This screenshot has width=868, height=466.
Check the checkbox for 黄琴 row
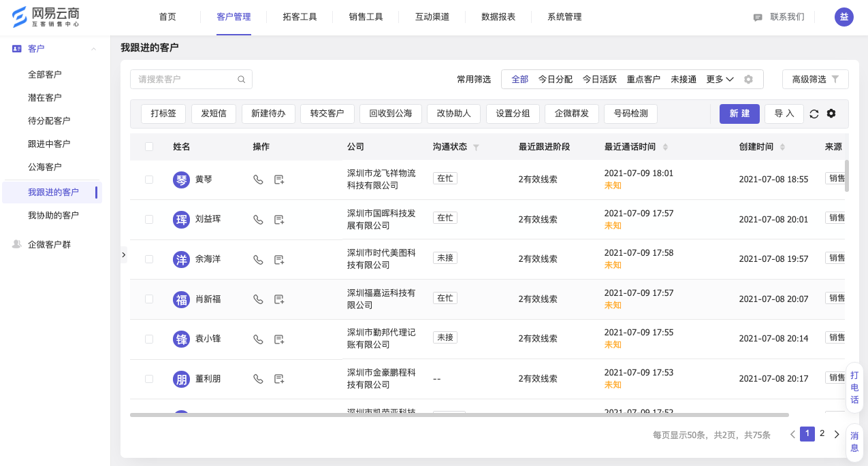[149, 180]
